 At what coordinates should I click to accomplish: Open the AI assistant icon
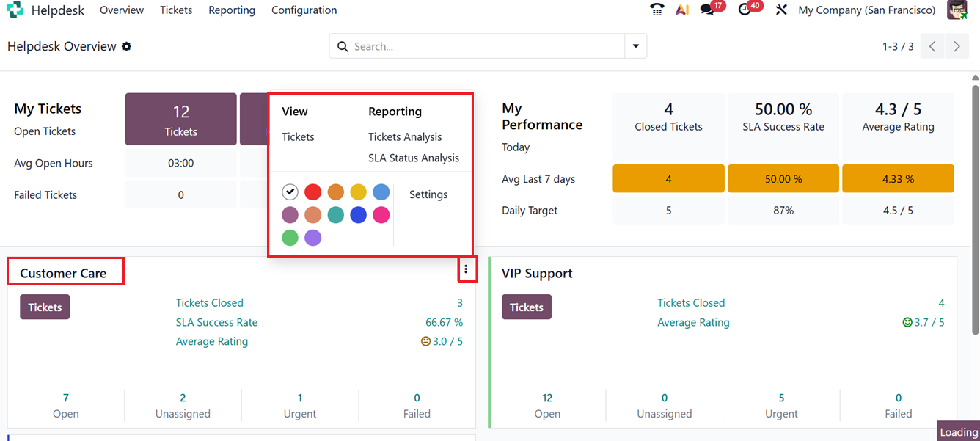coord(682,10)
